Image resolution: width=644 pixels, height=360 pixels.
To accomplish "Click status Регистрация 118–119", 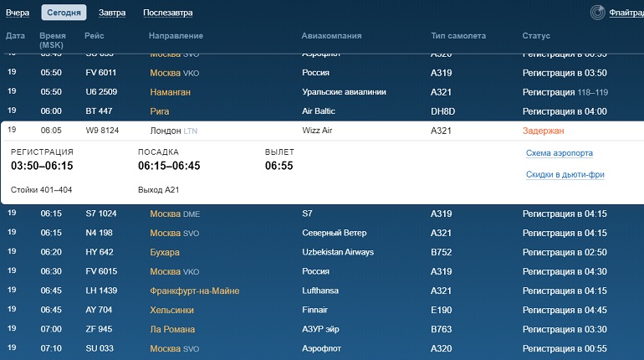I will [565, 92].
